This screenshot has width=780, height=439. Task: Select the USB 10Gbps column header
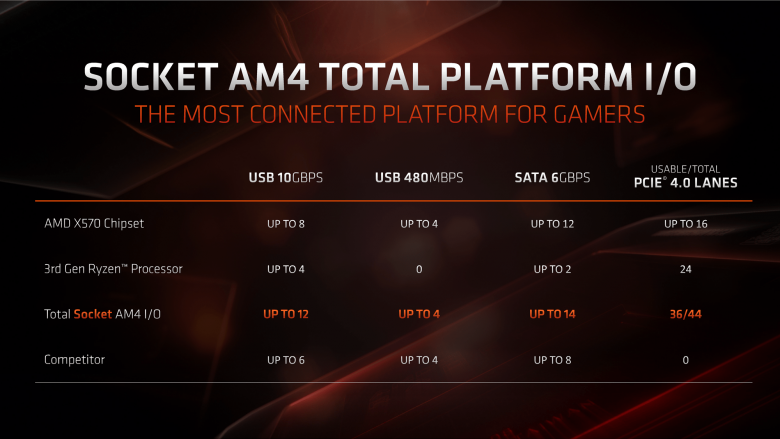286,177
